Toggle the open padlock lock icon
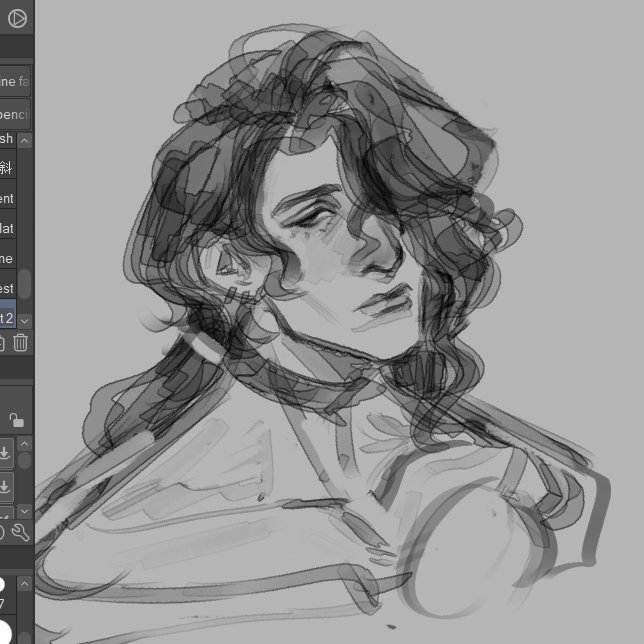Image resolution: width=644 pixels, height=644 pixels. click(x=16, y=420)
